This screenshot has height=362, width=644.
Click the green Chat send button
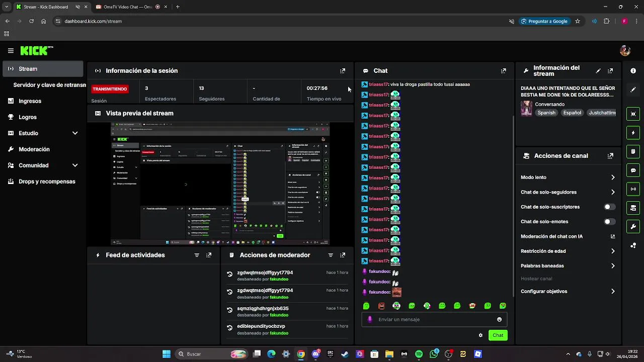tap(498, 335)
